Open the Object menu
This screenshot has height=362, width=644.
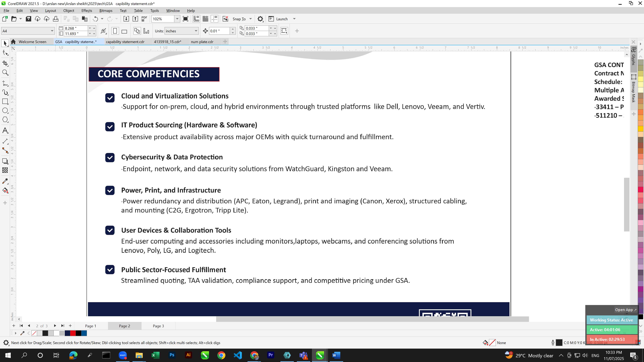68,11
